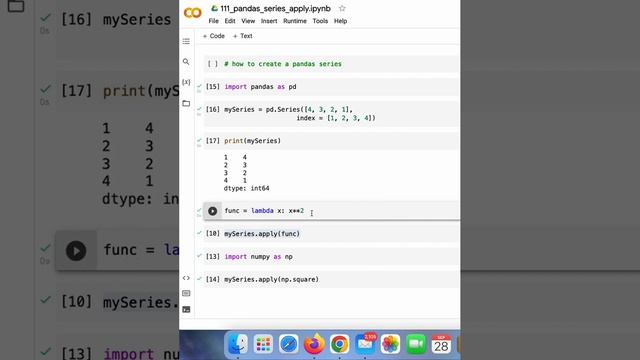
Task: Add a text cell with + Text
Action: [x=242, y=36]
